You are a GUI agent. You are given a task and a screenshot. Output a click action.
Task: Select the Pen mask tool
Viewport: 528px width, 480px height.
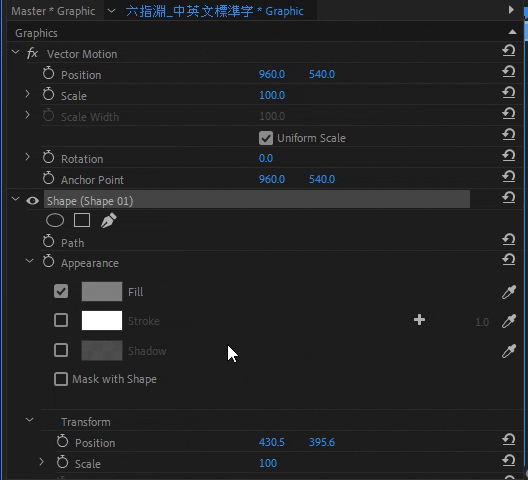[x=108, y=221]
